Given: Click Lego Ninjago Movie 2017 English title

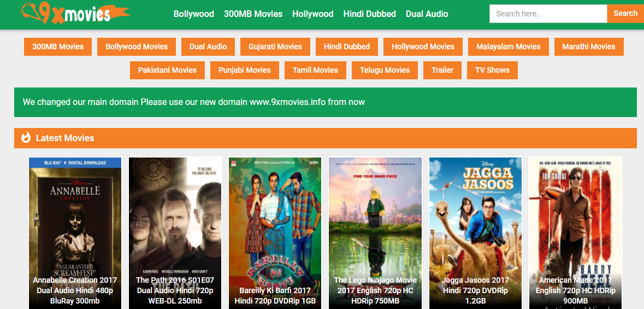Looking at the screenshot, I should tap(375, 290).
